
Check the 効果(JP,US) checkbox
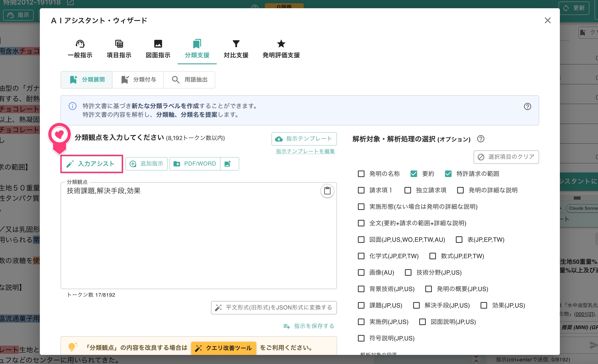[484, 306]
